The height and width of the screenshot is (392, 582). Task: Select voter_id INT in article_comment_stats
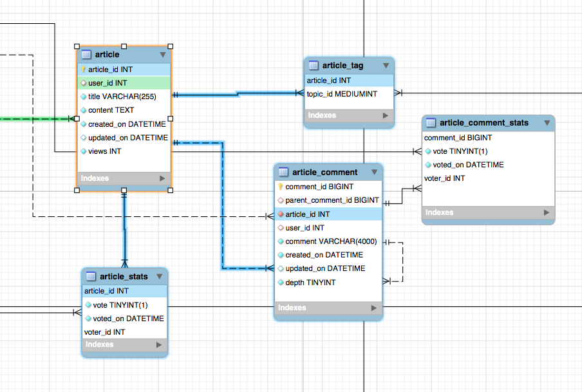coord(489,178)
